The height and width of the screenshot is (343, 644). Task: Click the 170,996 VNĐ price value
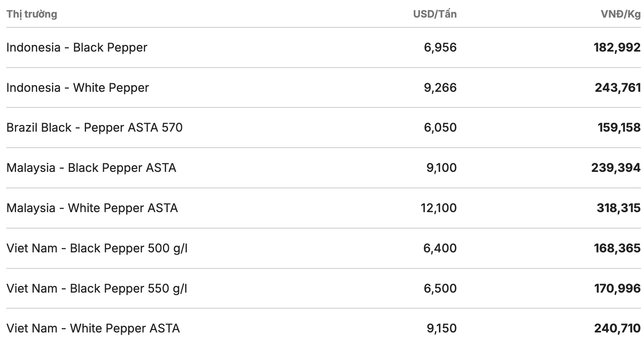617,288
